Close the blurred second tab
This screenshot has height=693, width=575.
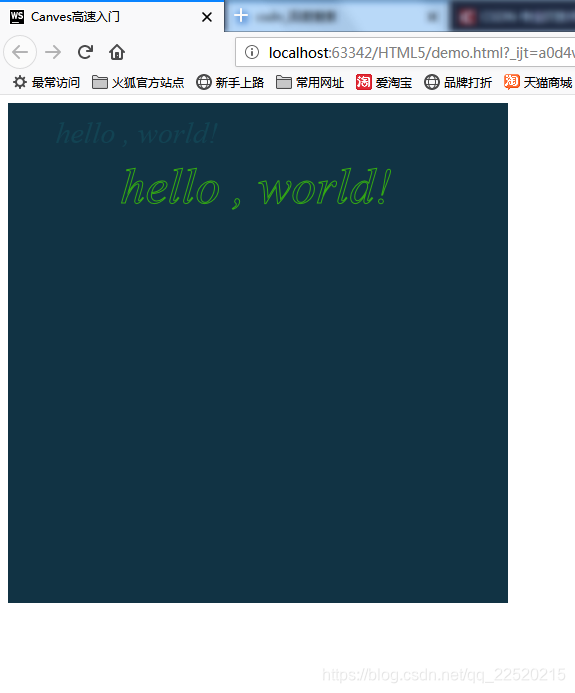click(432, 17)
